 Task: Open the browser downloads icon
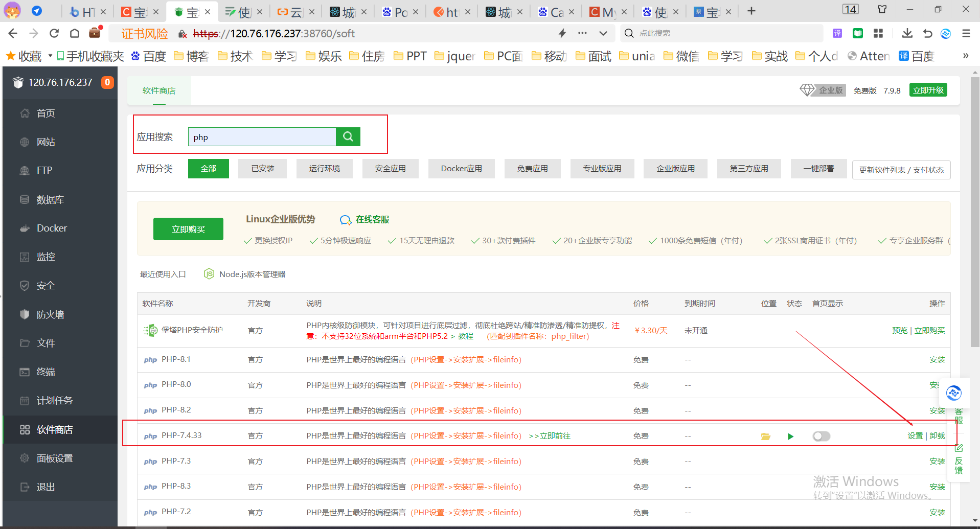tap(907, 33)
